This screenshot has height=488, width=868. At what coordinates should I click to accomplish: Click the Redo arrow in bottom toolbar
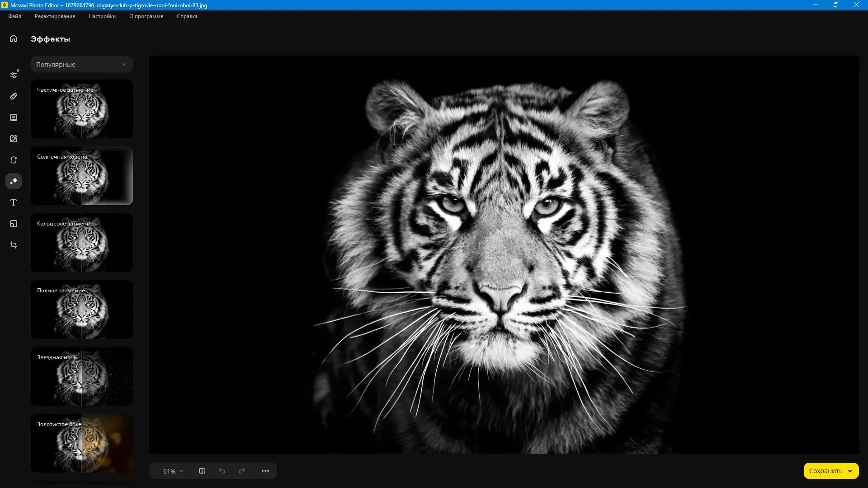click(x=242, y=470)
